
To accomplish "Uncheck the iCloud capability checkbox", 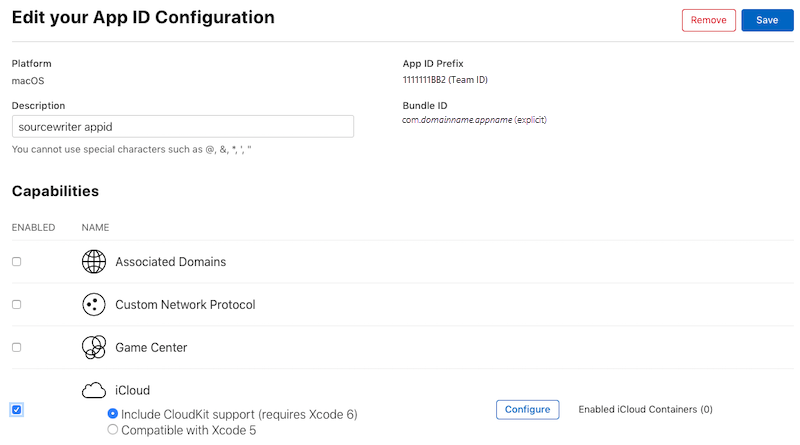I will [x=17, y=410].
